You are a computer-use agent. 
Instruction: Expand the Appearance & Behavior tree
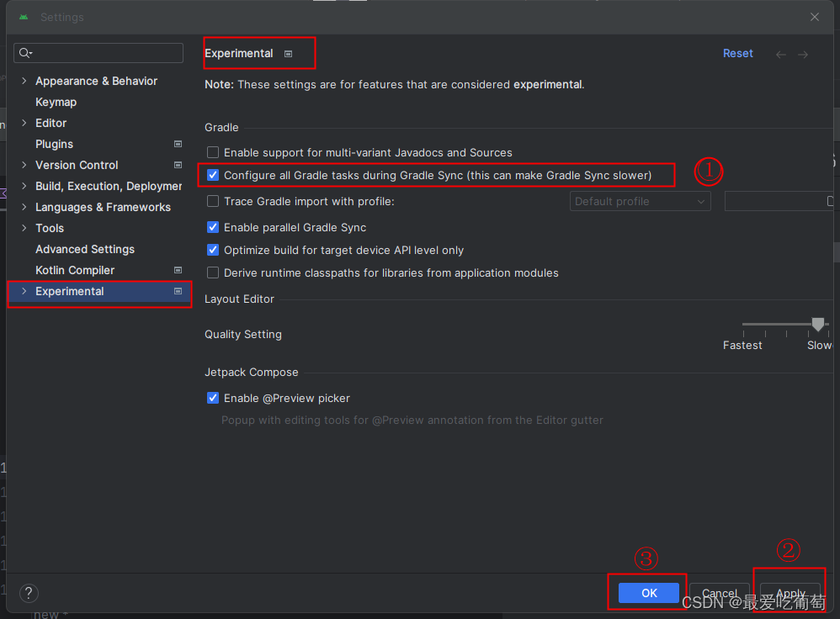coord(23,81)
